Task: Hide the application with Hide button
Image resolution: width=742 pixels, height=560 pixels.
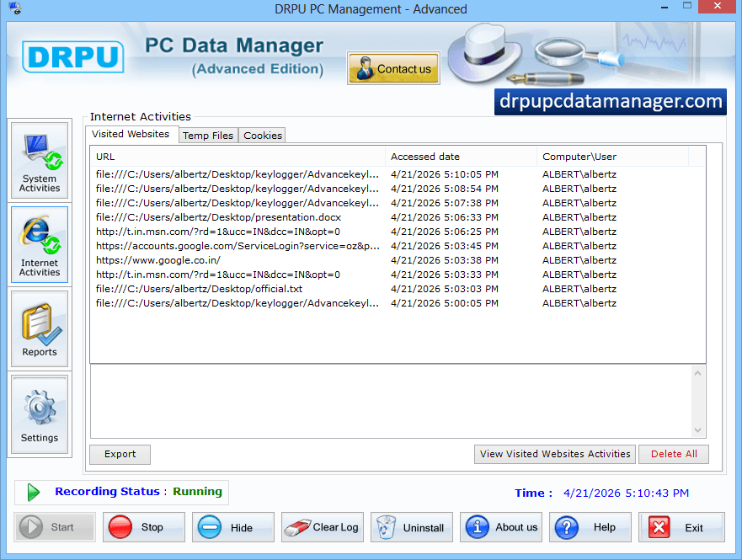Action: click(x=233, y=527)
